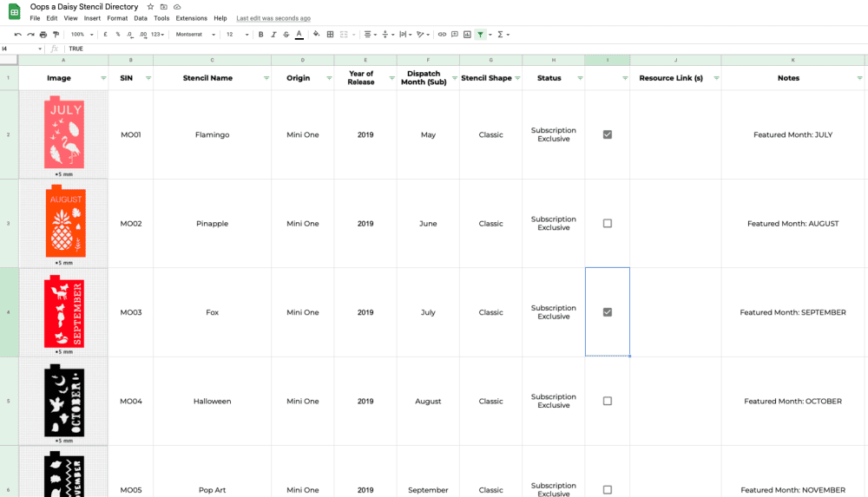Click the print icon
Screen dimensions: 868x497
coord(43,35)
